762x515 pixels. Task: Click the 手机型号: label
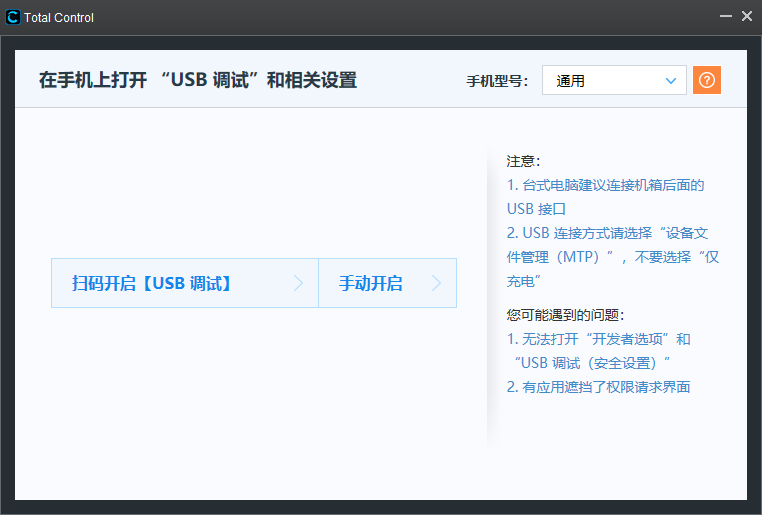coord(497,81)
